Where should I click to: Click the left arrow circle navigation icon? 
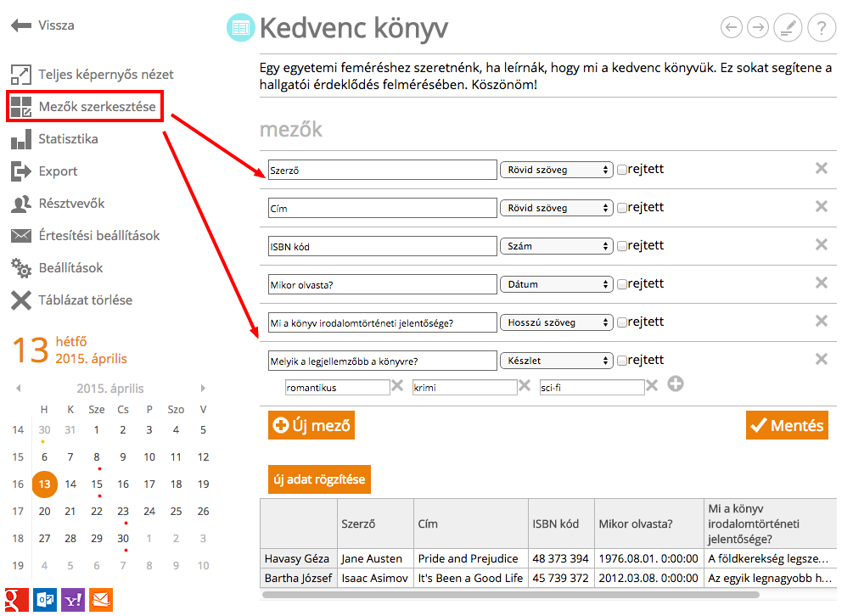click(731, 28)
